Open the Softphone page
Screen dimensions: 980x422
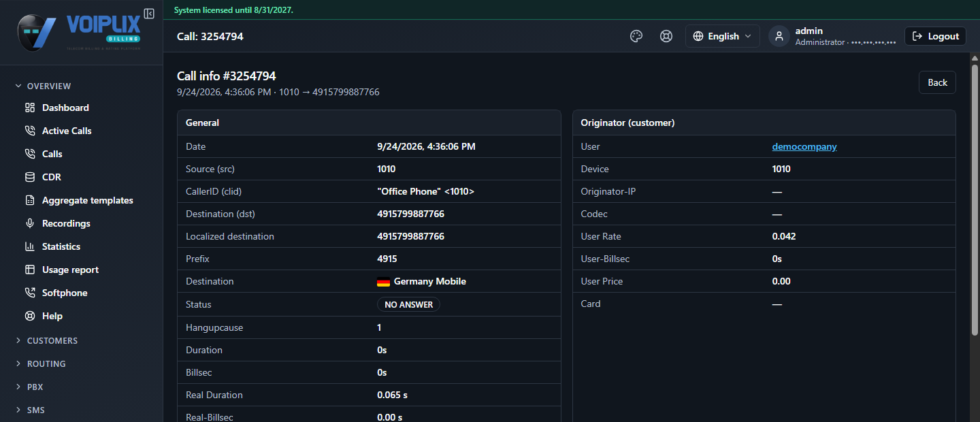65,293
